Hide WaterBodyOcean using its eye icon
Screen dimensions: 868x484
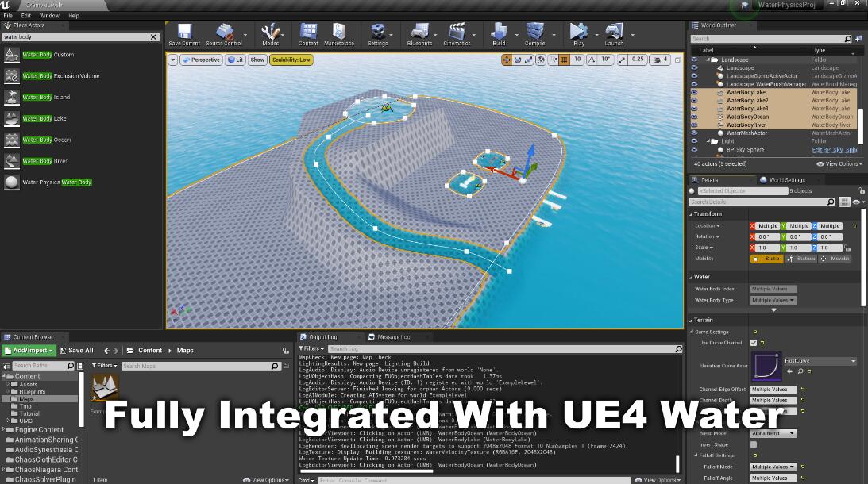pos(694,117)
